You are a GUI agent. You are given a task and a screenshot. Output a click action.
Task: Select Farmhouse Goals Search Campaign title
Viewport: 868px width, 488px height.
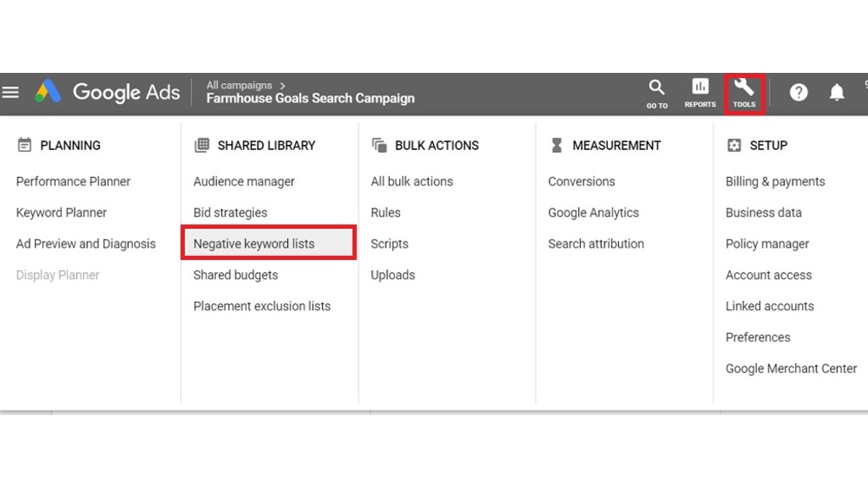point(310,98)
